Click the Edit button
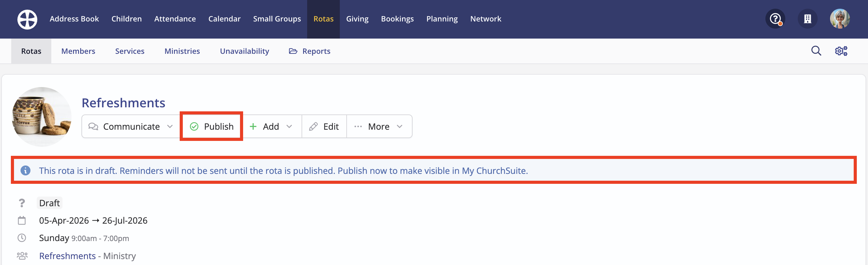Viewport: 868px width, 265px height. point(324,126)
